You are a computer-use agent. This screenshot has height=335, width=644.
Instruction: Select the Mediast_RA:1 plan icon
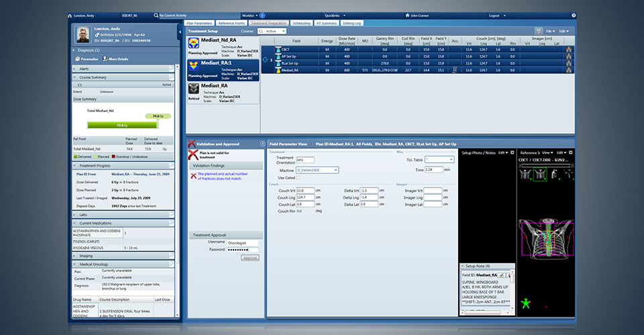[194, 66]
